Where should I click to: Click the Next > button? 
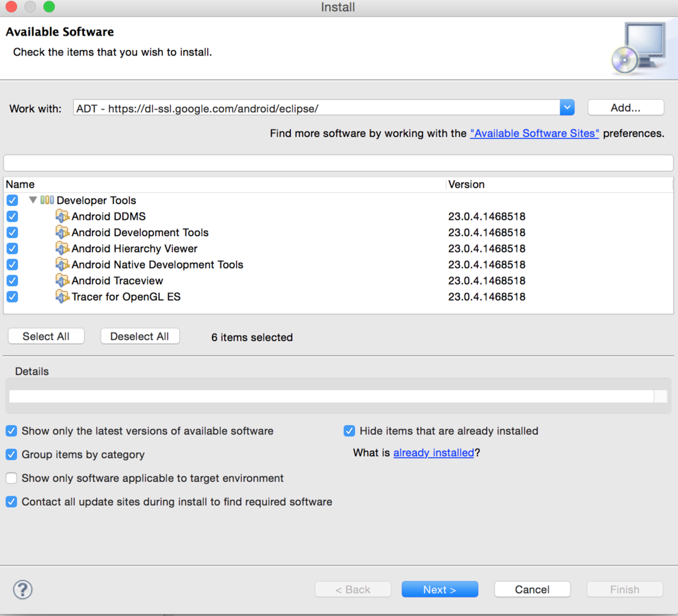tap(440, 589)
